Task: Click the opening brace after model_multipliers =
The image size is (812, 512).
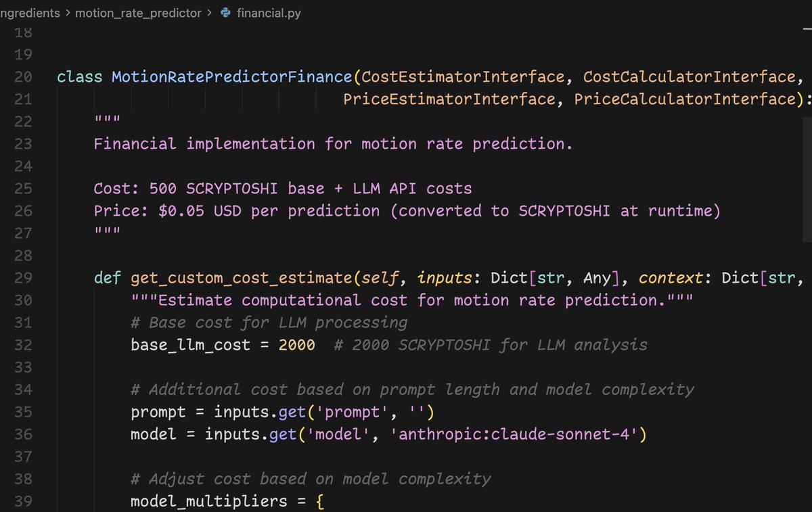Action: pos(320,501)
